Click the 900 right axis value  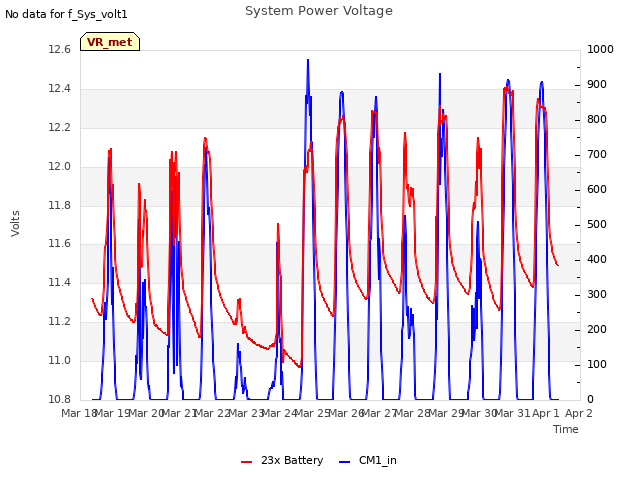[x=597, y=85]
